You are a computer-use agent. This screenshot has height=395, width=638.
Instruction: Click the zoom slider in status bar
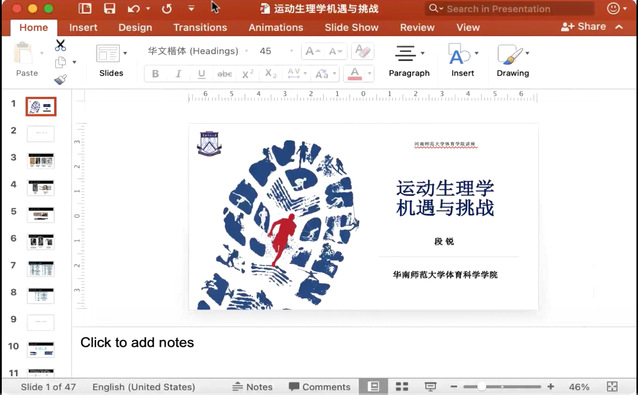click(x=503, y=386)
